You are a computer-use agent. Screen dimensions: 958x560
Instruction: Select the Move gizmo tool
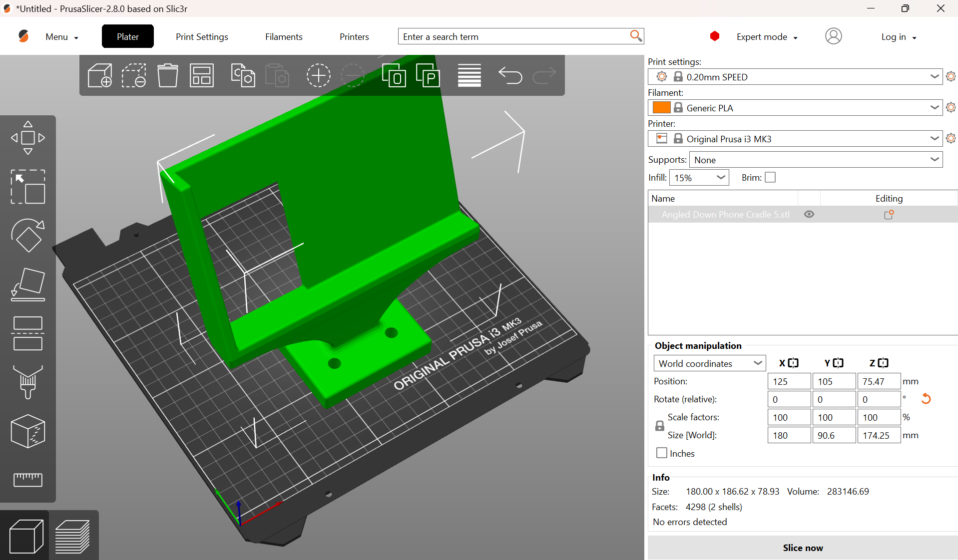click(x=28, y=138)
